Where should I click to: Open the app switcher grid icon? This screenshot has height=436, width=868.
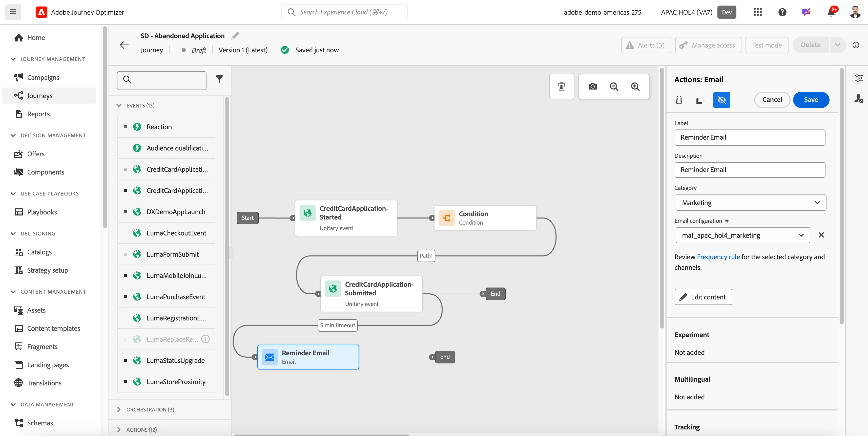click(757, 12)
